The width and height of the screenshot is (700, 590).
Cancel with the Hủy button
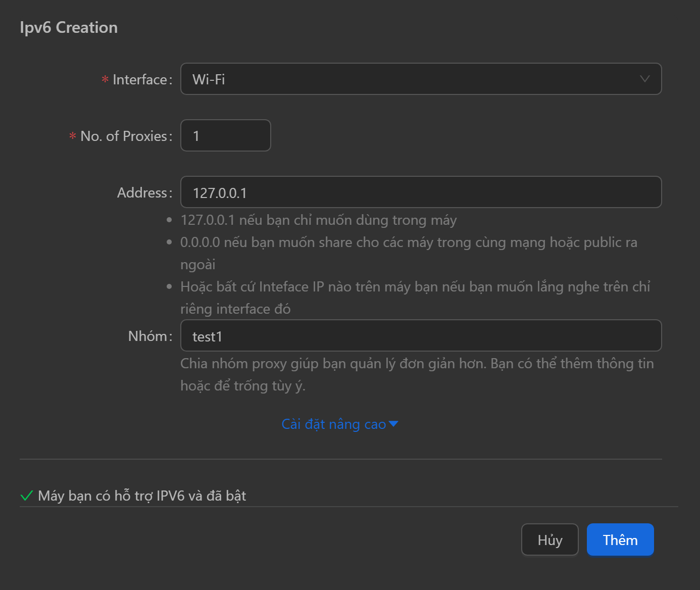coord(549,539)
